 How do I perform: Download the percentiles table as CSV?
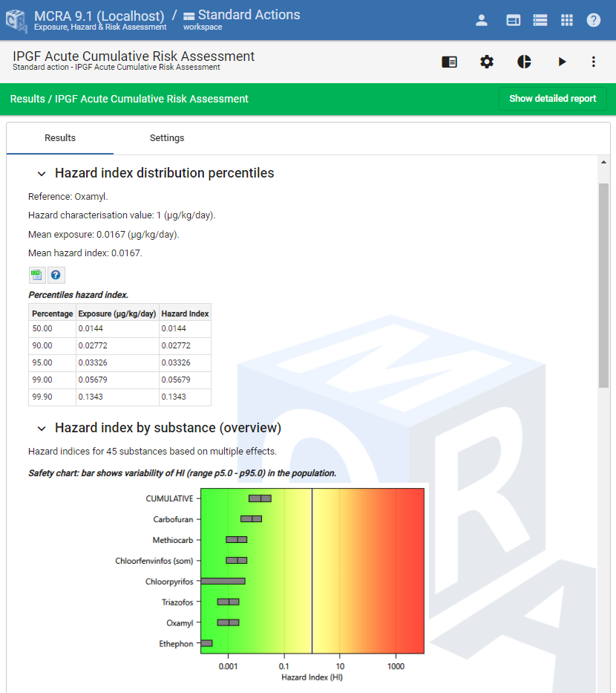36,275
